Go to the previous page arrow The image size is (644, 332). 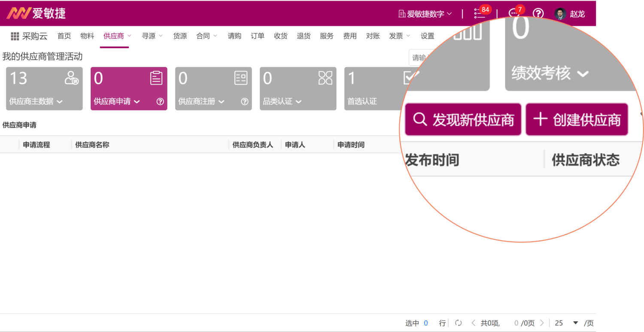(473, 323)
